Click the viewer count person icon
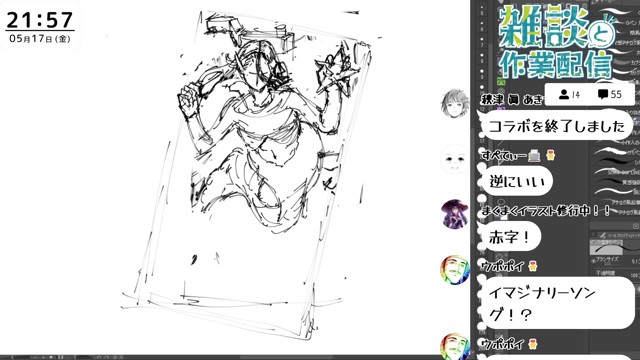 click(x=564, y=95)
